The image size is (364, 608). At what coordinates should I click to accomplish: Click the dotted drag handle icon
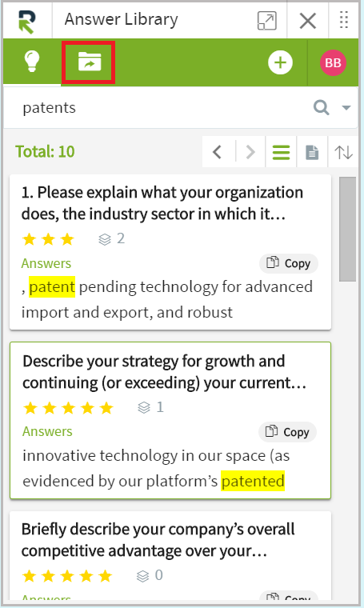(x=343, y=20)
